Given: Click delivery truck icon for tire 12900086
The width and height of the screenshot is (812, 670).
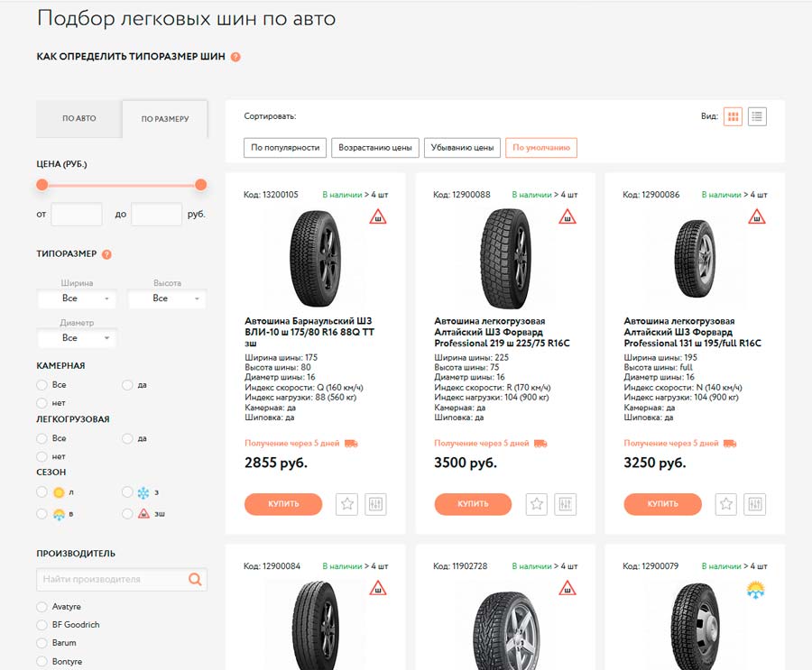Looking at the screenshot, I should coord(730,444).
